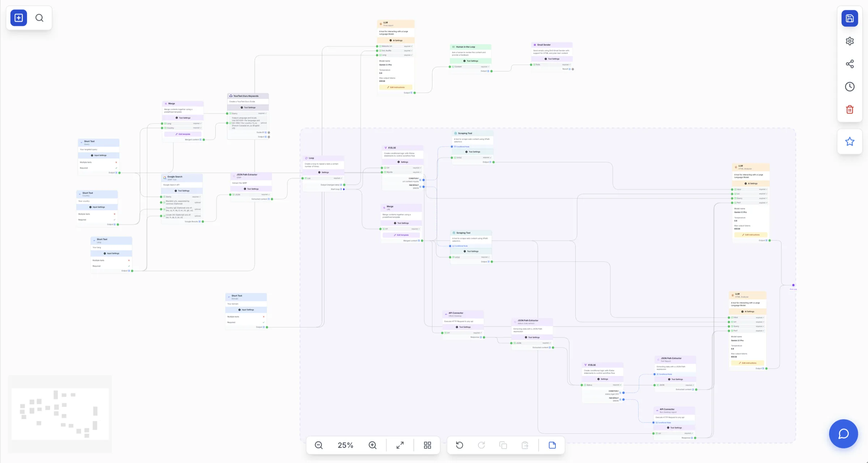868x463 pixels.
Task: Click Edit instructions on LLM Final report node
Action: [396, 87]
